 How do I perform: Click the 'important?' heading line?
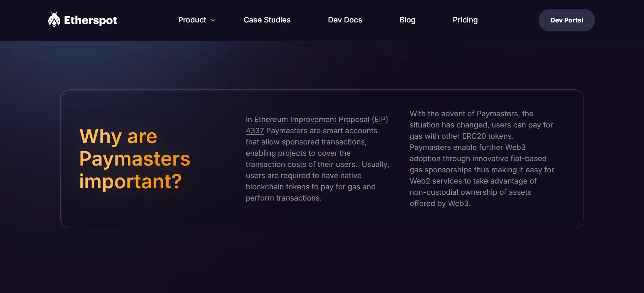tap(130, 181)
